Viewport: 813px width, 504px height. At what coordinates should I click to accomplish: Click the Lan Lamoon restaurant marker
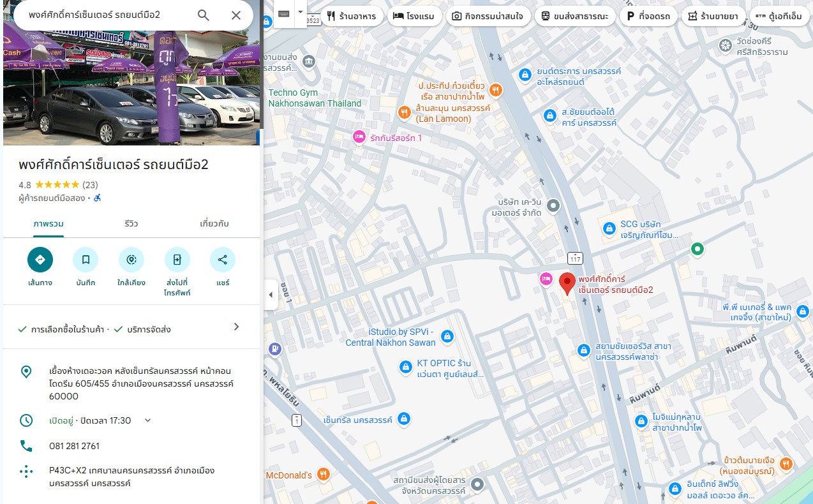pos(404,113)
